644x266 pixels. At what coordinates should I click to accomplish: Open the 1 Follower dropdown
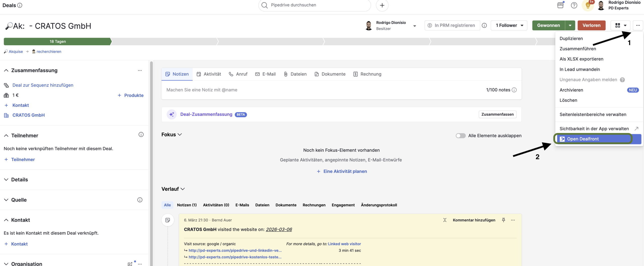point(509,25)
